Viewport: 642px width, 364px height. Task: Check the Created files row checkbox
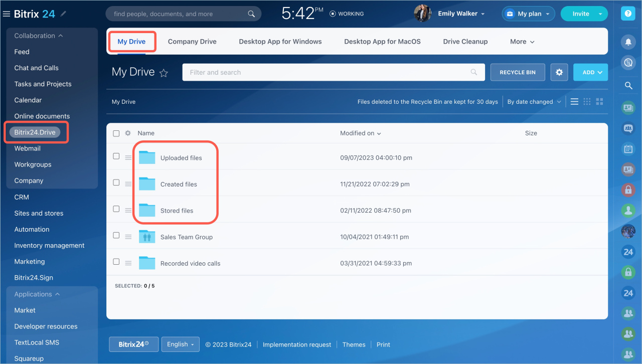click(x=116, y=183)
